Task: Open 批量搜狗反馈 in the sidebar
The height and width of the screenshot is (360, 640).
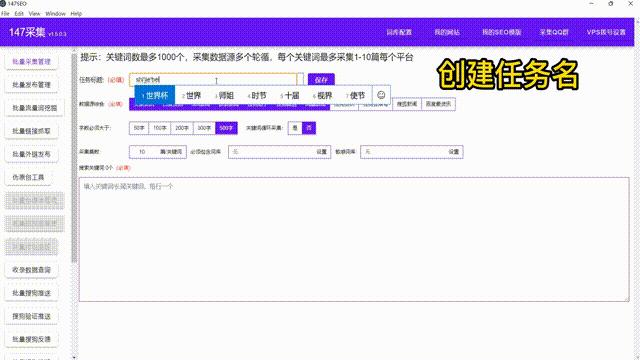Action: 31,339
